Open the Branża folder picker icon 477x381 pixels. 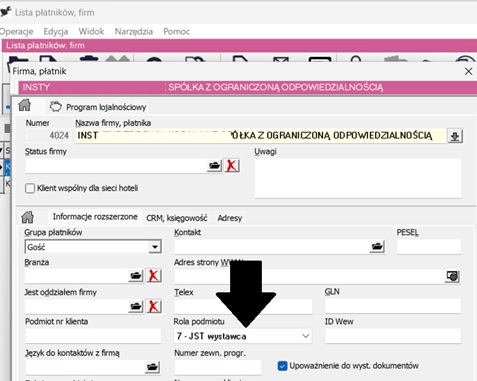[x=136, y=276]
